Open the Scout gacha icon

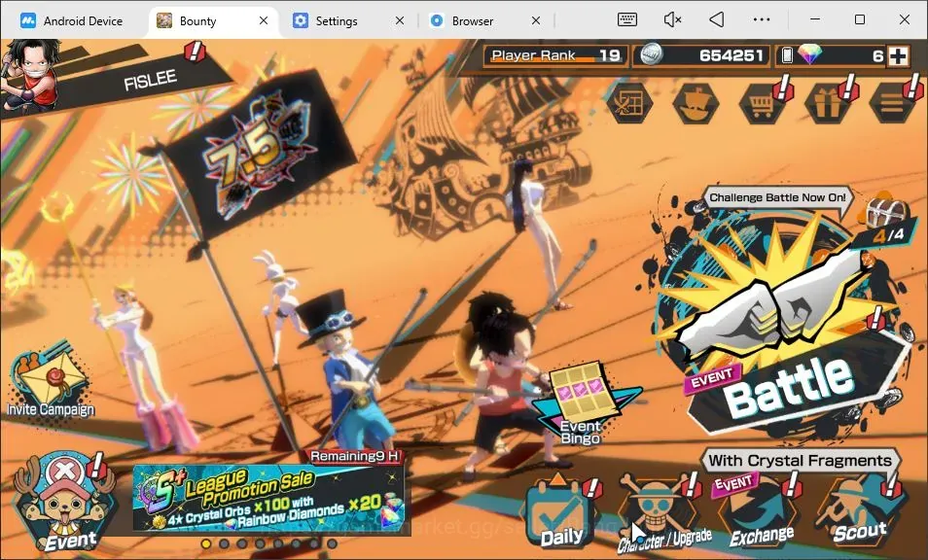tap(859, 509)
